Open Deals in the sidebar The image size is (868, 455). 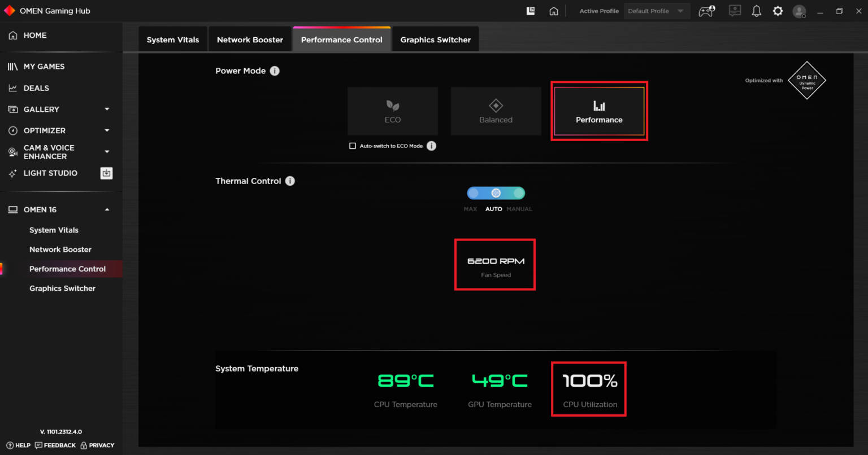click(x=36, y=88)
